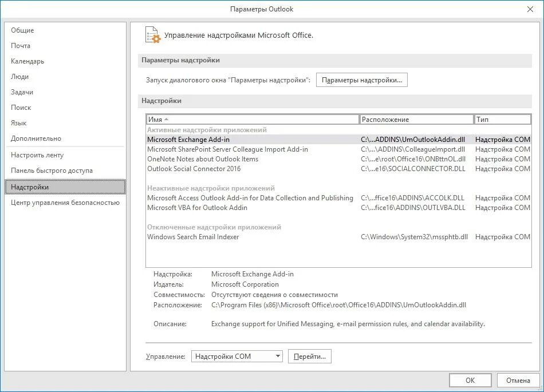Select OneNote Notes about Outlook Items
Screen dimensions: 544x392
click(x=338, y=159)
